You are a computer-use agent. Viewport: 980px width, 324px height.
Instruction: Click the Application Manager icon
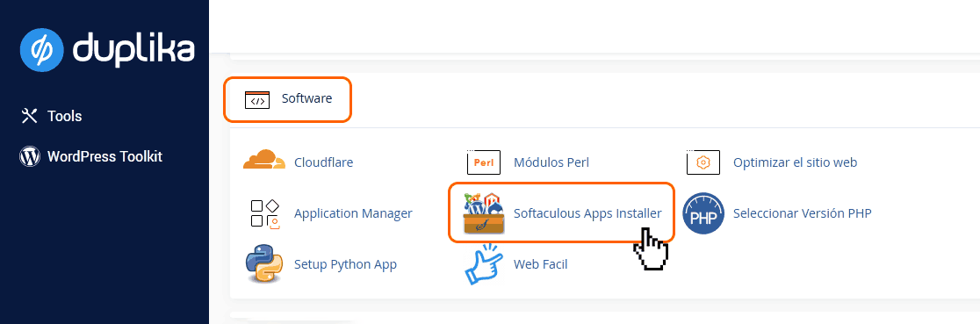[265, 213]
